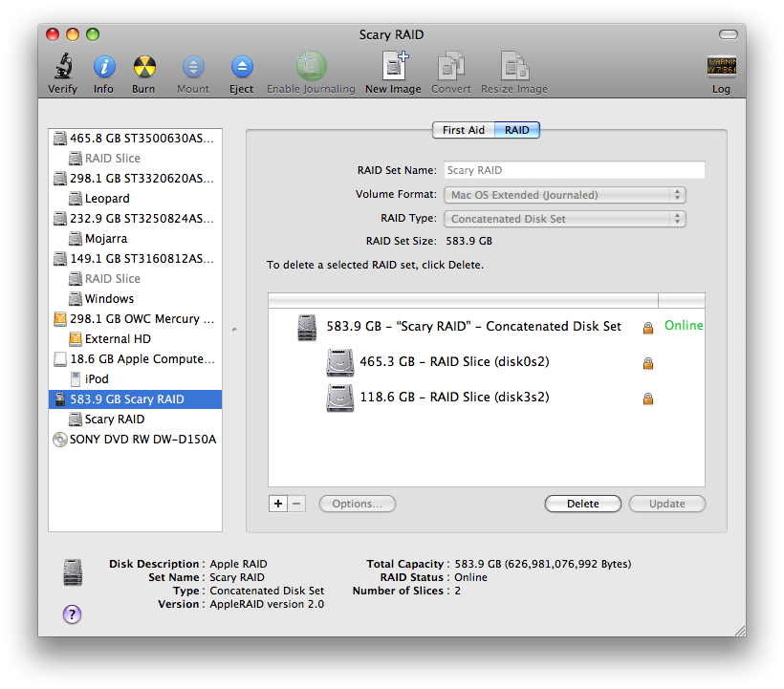The image size is (784, 689).
Task: Switch to the First Aid tab
Action: click(463, 130)
